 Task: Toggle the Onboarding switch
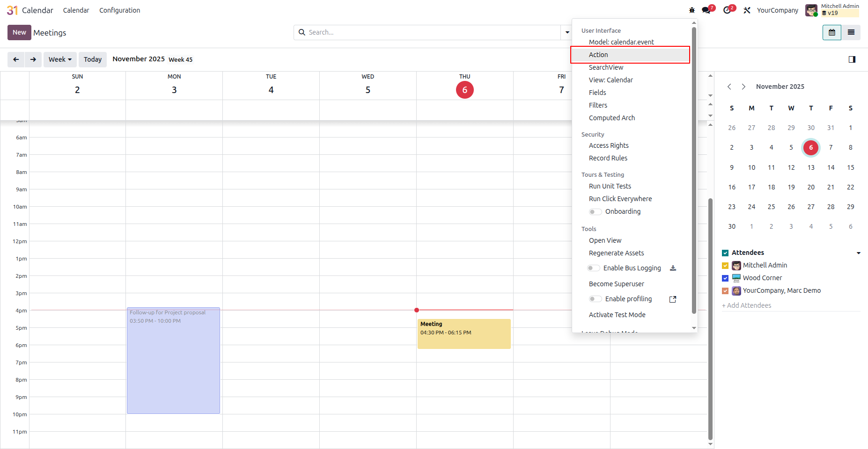tap(595, 212)
